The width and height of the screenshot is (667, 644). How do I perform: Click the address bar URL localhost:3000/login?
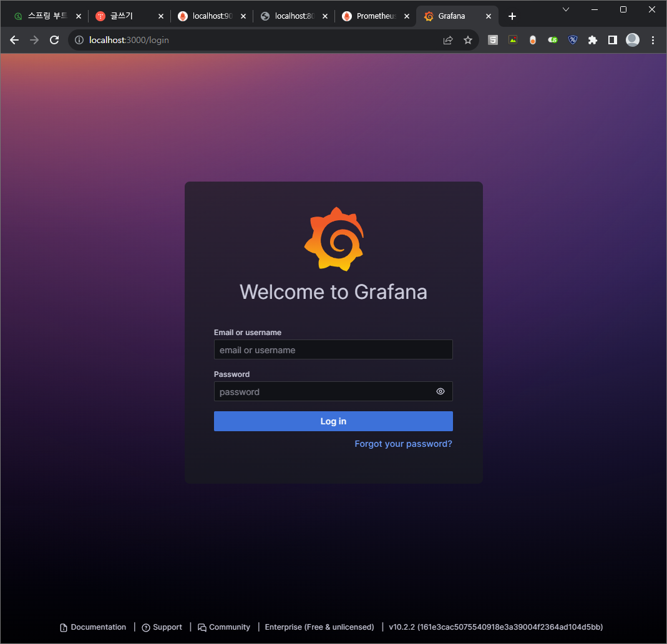[x=129, y=40]
